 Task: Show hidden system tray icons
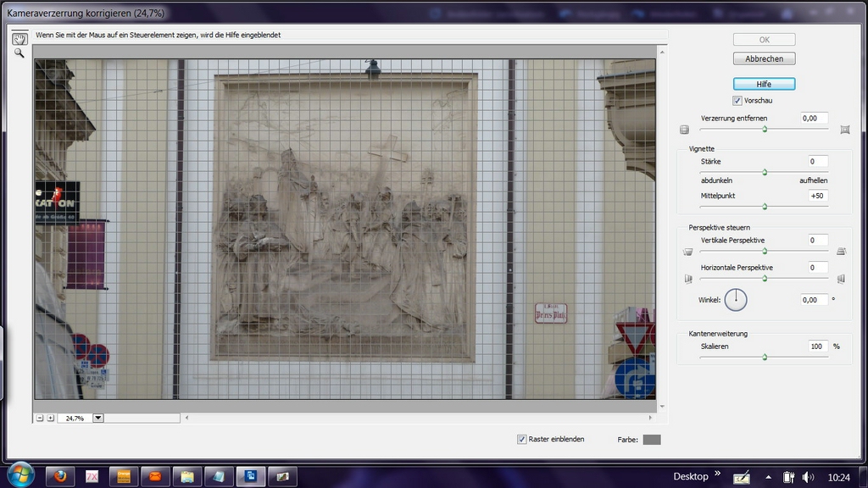(x=768, y=477)
